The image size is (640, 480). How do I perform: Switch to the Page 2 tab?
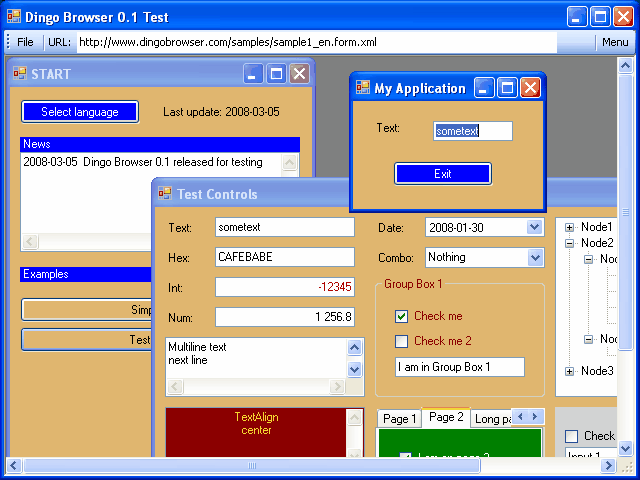[446, 417]
